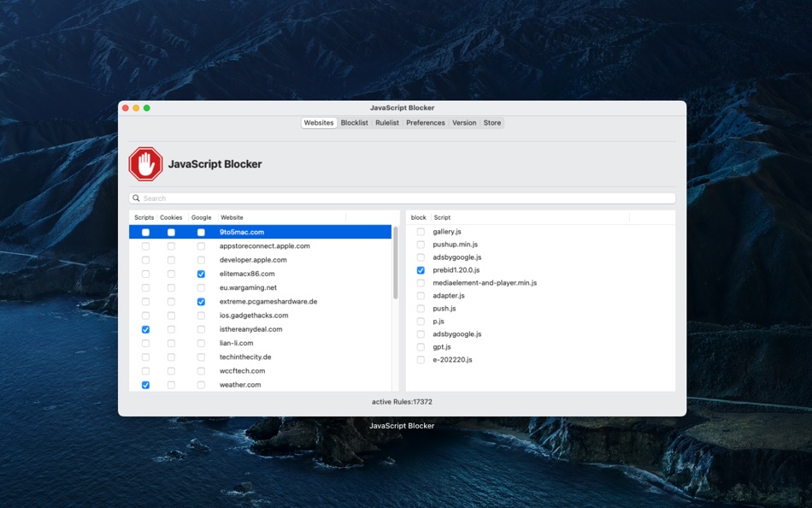Enable Scripts checkbox for appstoreconnect.apple.com

click(145, 246)
